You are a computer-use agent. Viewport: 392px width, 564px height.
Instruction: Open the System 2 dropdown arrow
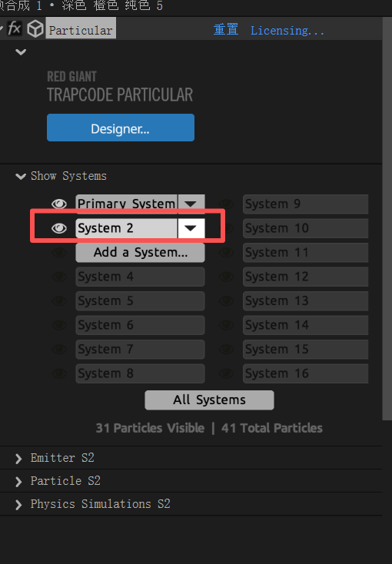[191, 228]
